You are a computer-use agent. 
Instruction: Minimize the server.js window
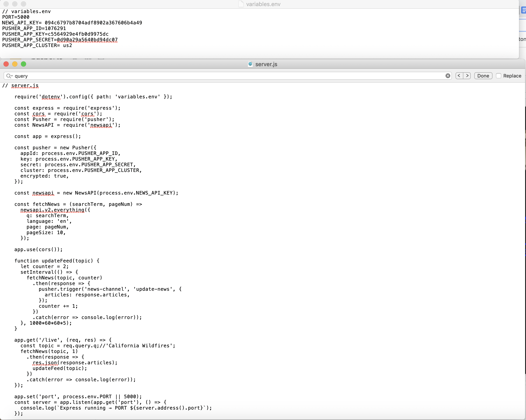point(15,64)
